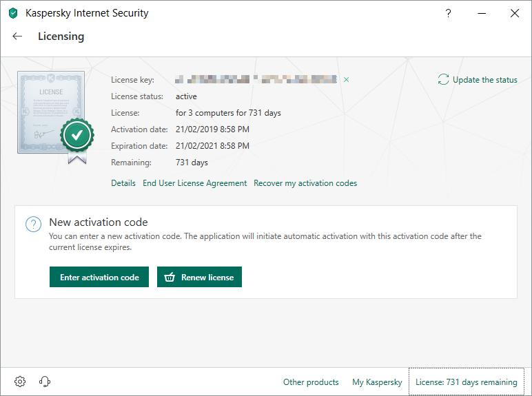Minimize the Kaspersky window
532x396 pixels.
pos(482,13)
